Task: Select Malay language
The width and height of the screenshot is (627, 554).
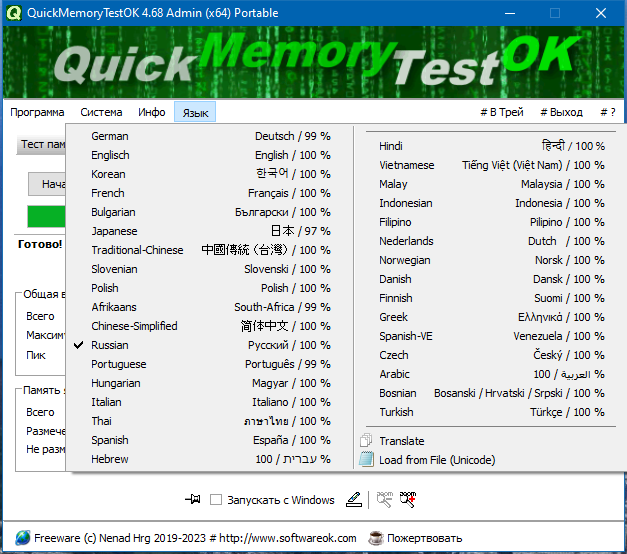Action: [491, 184]
